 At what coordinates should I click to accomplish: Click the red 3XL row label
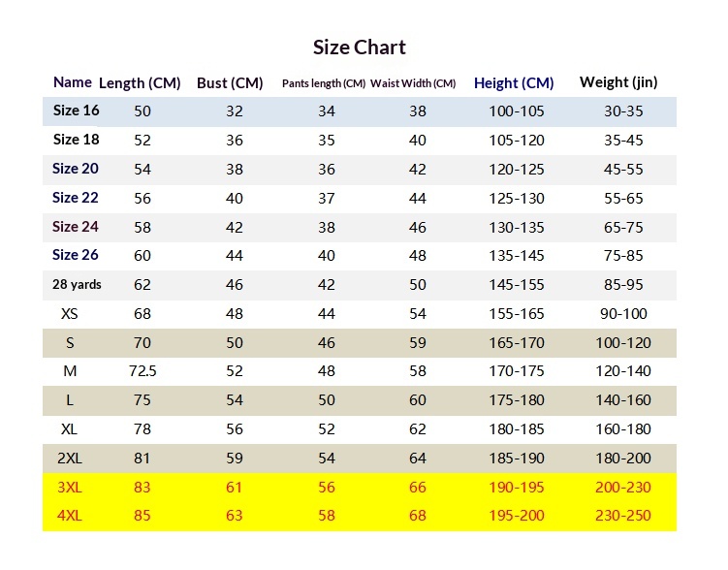(x=70, y=488)
